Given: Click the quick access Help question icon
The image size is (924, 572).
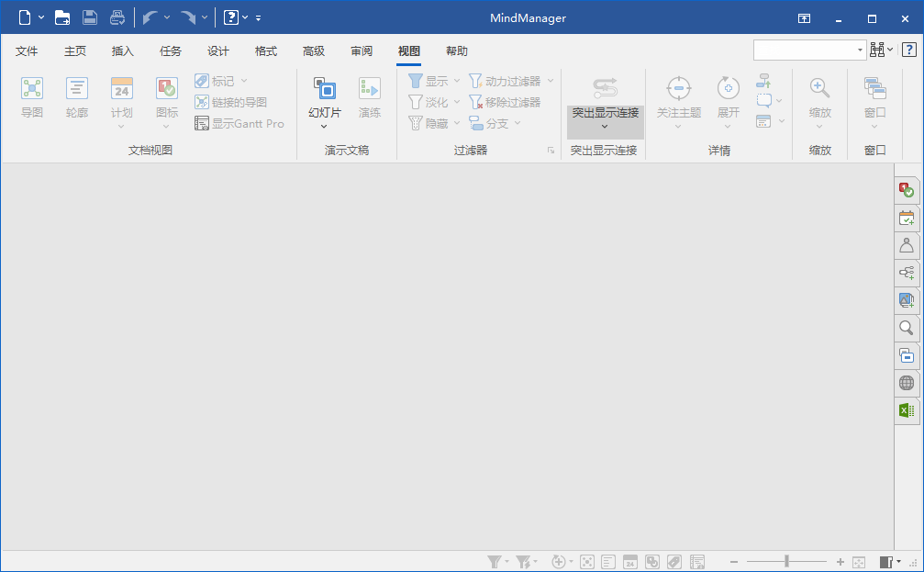Looking at the screenshot, I should tap(231, 17).
